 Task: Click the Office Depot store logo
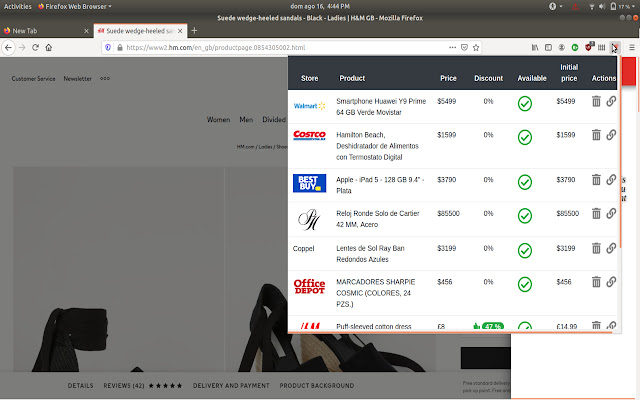(x=309, y=287)
